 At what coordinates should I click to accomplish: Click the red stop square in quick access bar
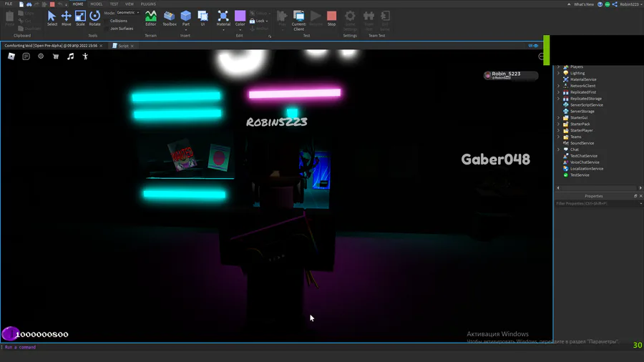point(52,4)
